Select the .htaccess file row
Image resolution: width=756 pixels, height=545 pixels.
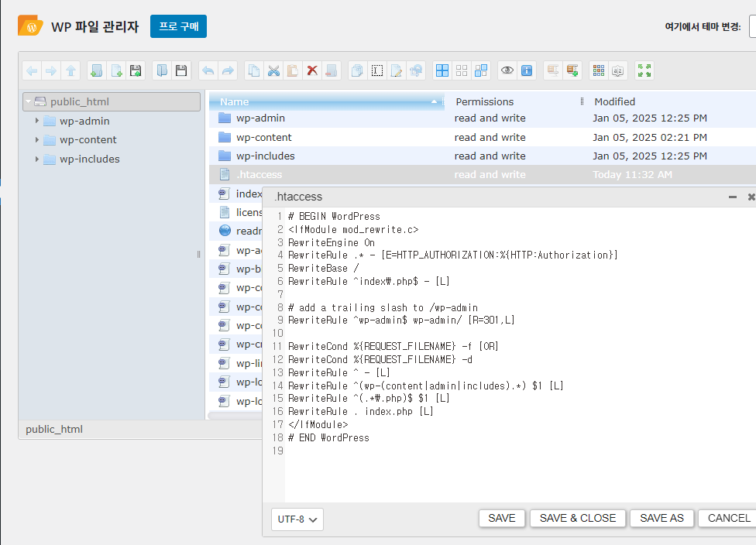pos(482,174)
